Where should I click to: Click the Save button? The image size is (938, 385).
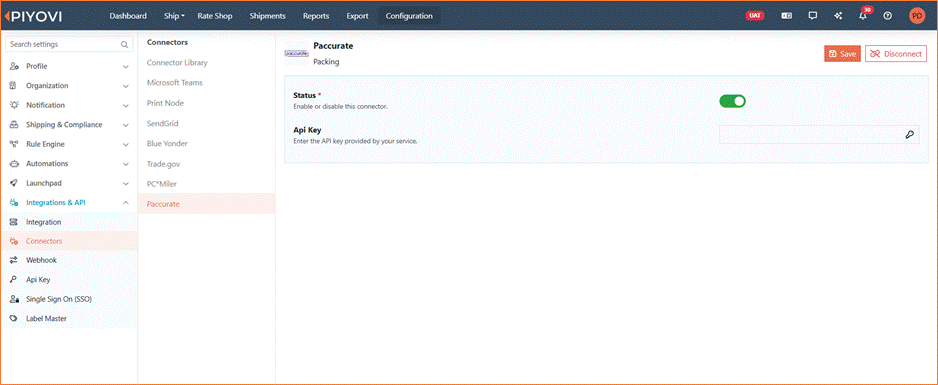click(x=842, y=54)
